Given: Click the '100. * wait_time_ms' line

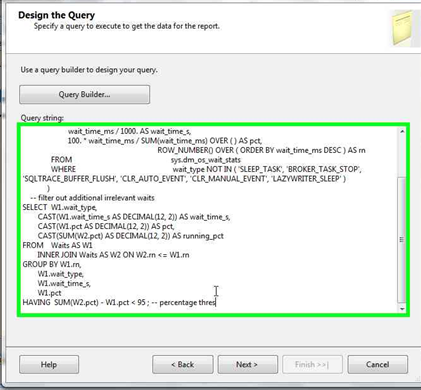Looking at the screenshot, I should (x=165, y=141).
